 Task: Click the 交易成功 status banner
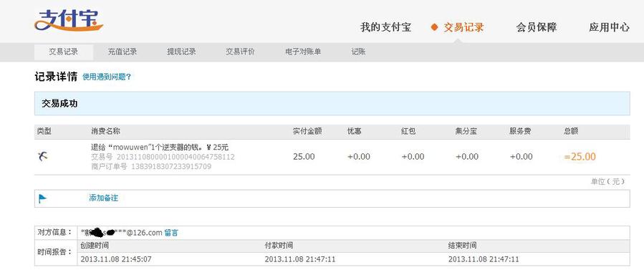[x=332, y=103]
